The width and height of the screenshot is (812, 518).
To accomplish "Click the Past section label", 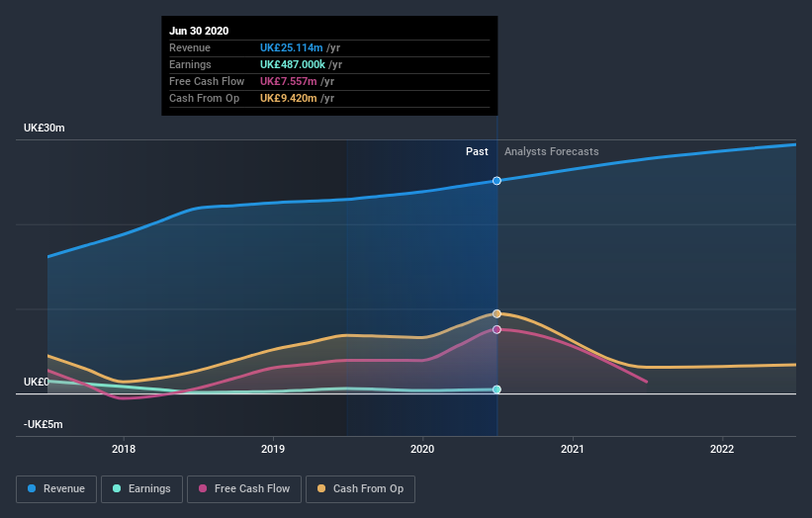I will pyautogui.click(x=477, y=151).
